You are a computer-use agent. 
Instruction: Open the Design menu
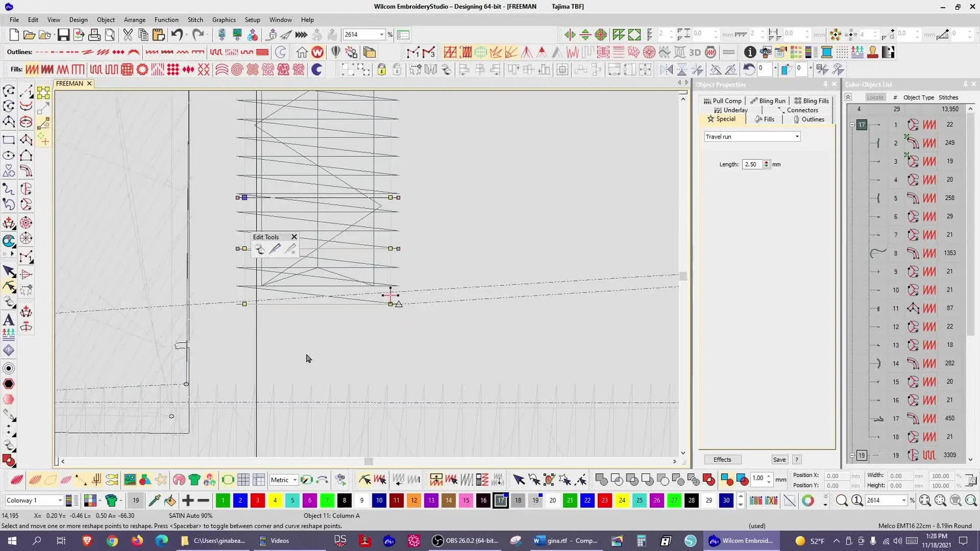click(78, 20)
